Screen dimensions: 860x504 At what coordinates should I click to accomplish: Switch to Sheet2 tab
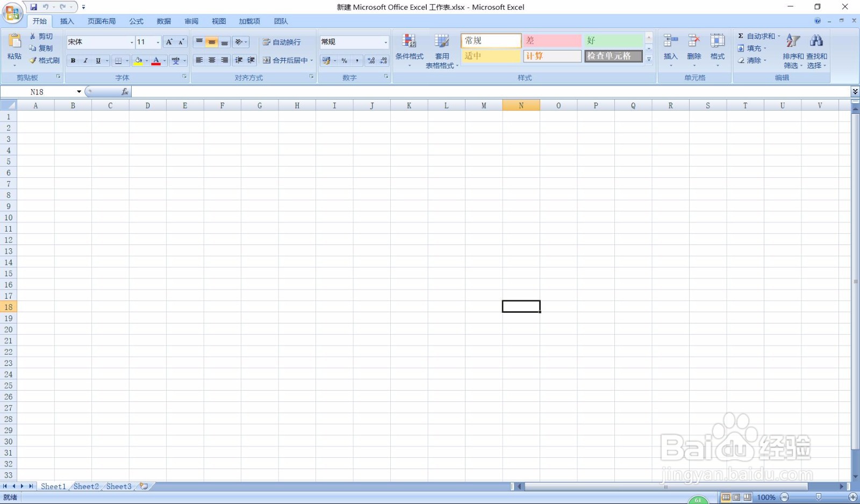pyautogui.click(x=86, y=486)
